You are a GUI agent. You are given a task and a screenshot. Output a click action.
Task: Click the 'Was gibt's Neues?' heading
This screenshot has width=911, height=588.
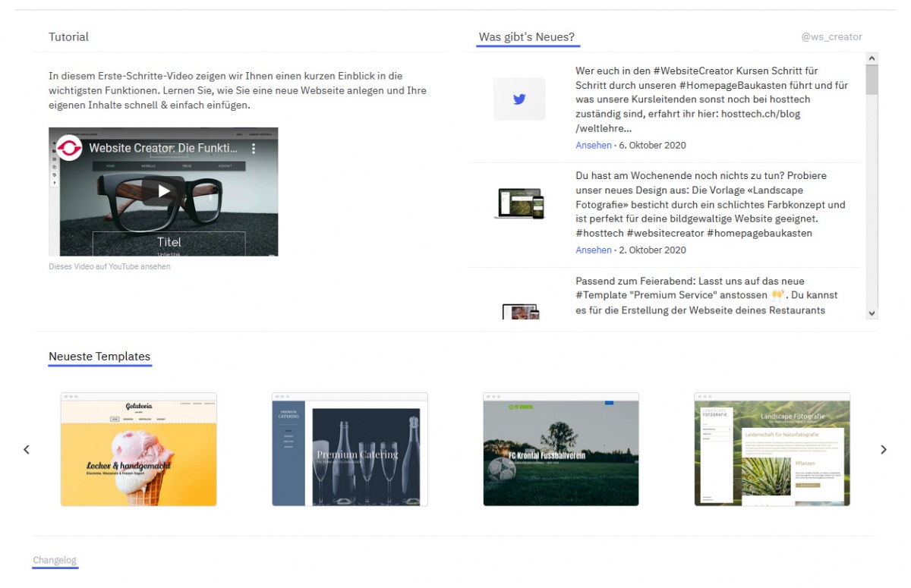point(527,36)
